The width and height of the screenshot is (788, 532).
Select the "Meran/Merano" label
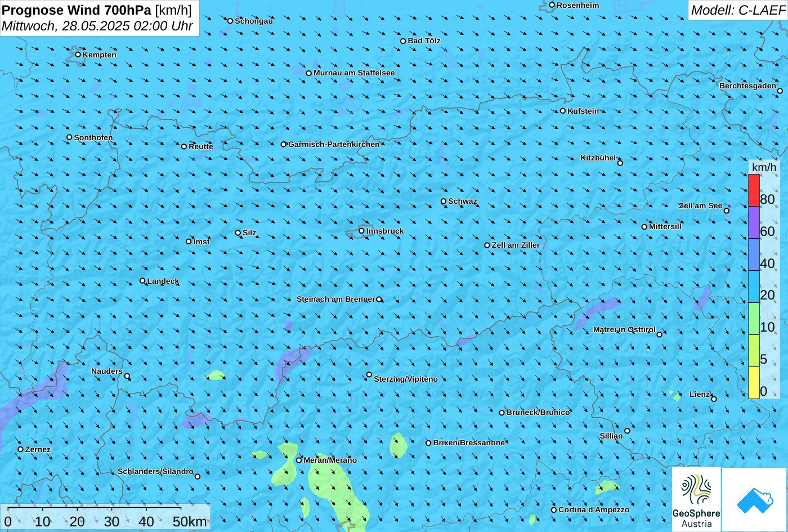(x=330, y=460)
